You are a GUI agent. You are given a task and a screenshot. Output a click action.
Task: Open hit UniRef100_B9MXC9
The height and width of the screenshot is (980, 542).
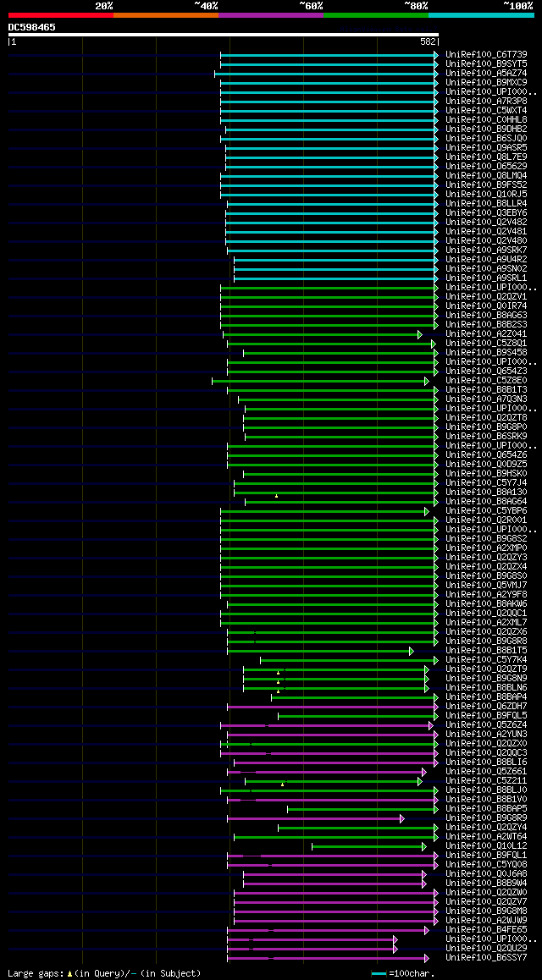pos(486,83)
